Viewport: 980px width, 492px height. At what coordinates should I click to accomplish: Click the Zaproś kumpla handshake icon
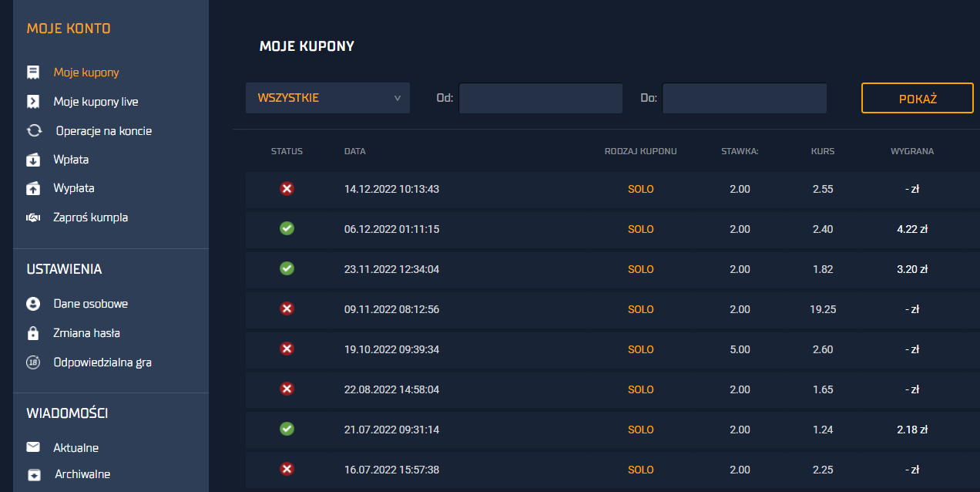tap(33, 217)
